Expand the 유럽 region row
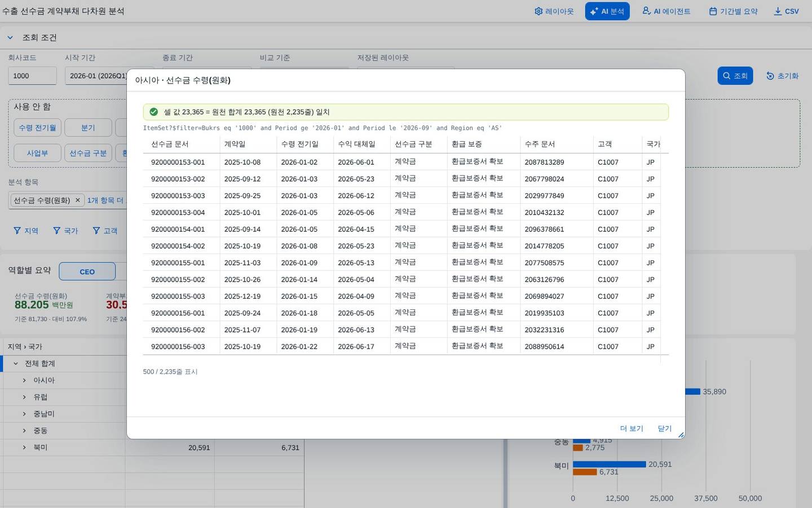 [24, 397]
